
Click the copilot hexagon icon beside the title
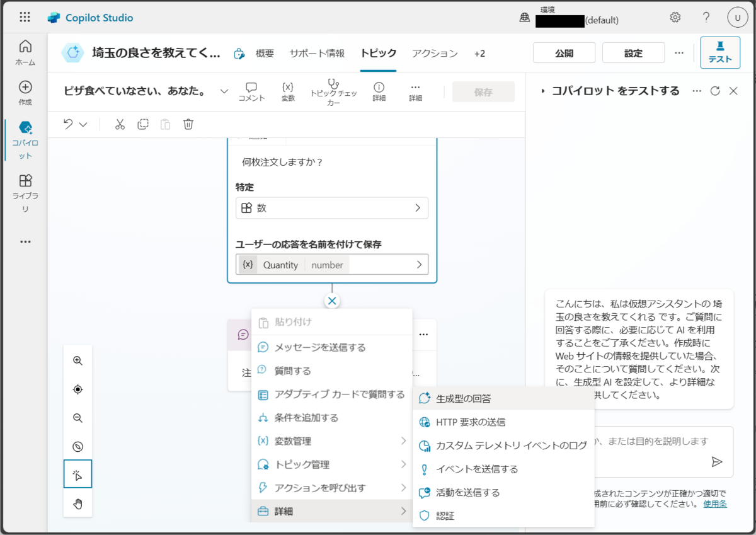(x=72, y=53)
